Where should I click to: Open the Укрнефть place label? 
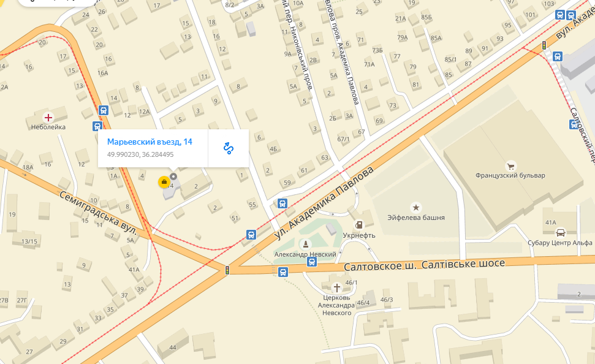coord(359,235)
